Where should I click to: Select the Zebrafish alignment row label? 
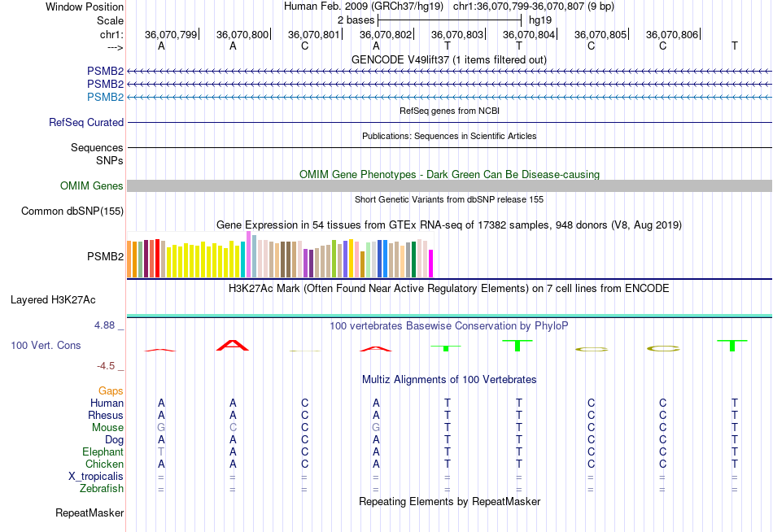click(x=102, y=488)
